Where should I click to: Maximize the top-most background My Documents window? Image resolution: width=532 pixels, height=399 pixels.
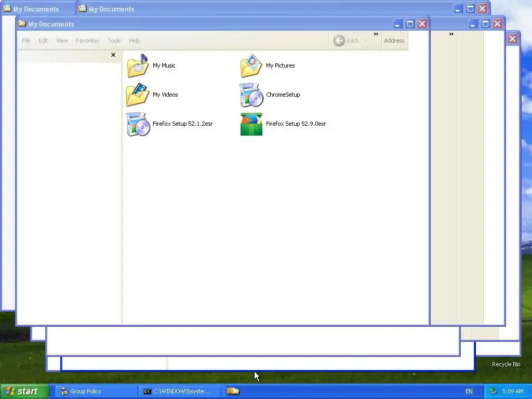(x=471, y=9)
